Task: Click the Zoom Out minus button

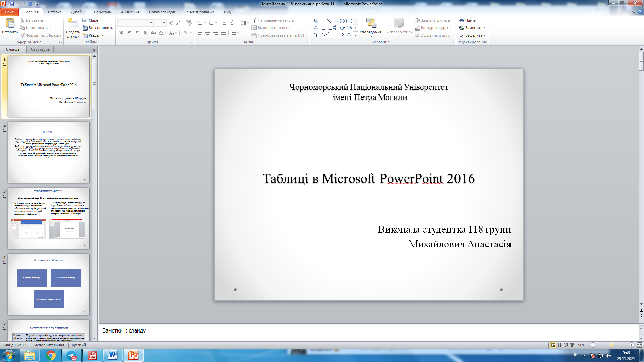Action: pos(593,345)
